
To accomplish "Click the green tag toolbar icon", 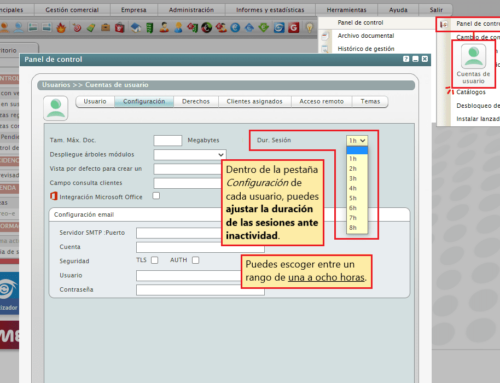I will tap(91, 28).
